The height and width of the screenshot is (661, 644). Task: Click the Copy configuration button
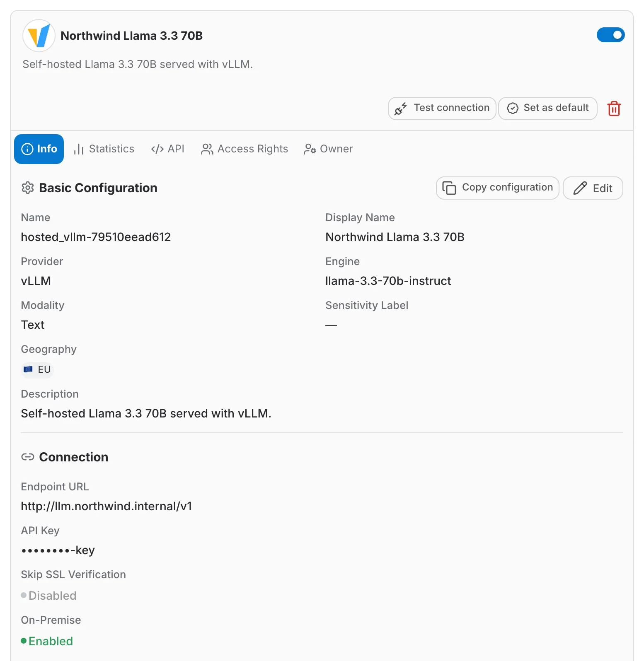[497, 188]
